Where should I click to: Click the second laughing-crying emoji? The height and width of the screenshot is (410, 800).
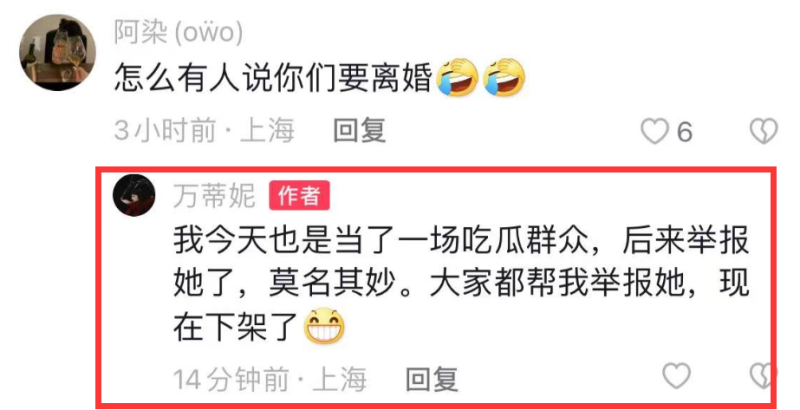tap(504, 78)
